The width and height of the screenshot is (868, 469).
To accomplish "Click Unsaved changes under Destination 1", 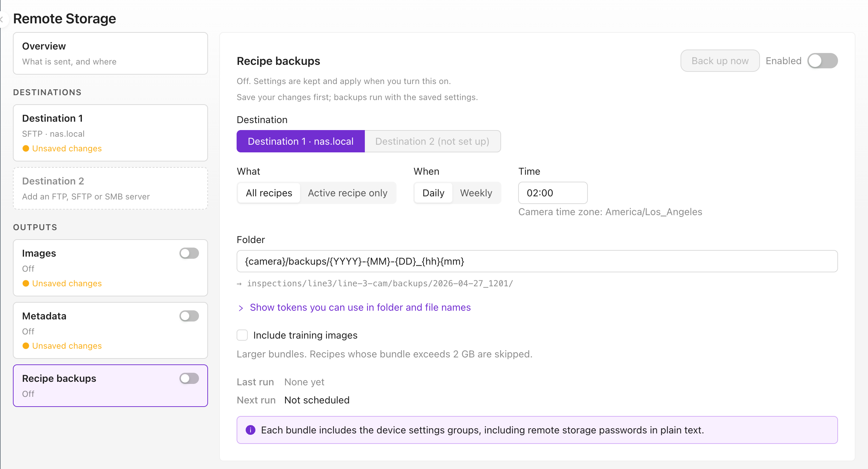I will pos(62,149).
